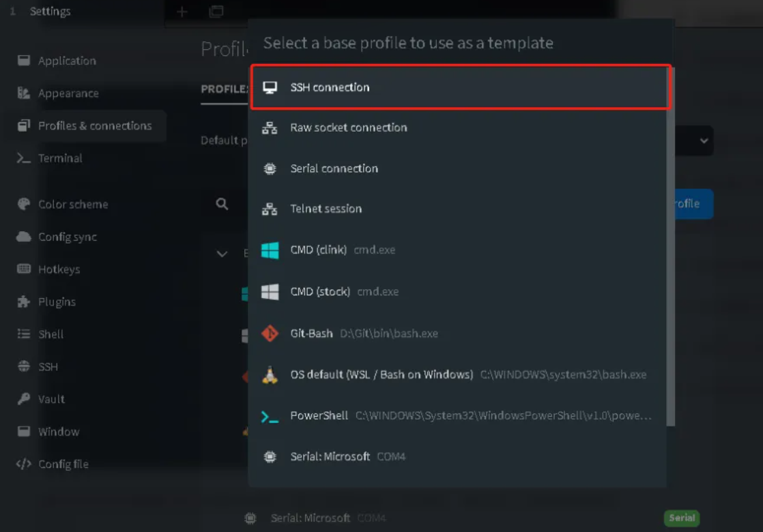Click the SSH globe sidebar icon
Image resolution: width=763 pixels, height=532 pixels.
(23, 367)
